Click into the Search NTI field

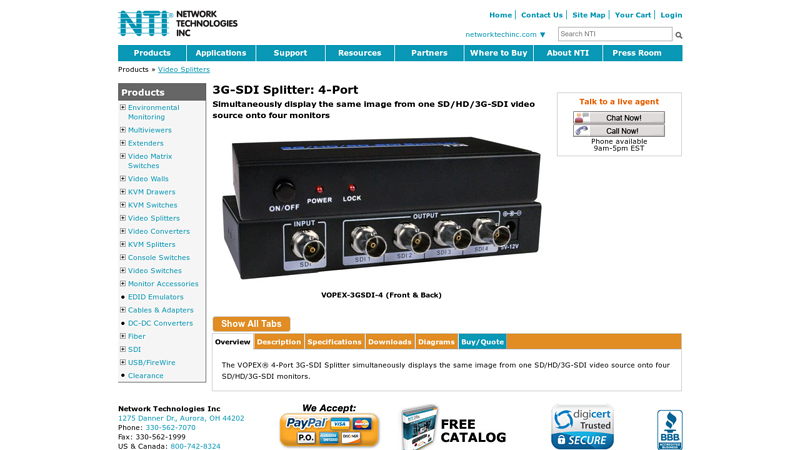615,34
